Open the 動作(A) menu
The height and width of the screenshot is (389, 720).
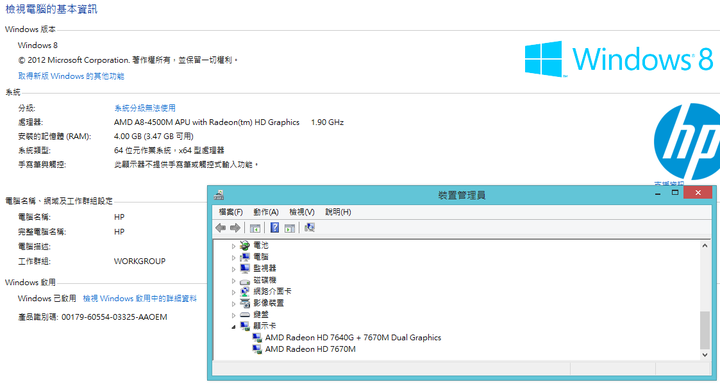[x=266, y=212]
